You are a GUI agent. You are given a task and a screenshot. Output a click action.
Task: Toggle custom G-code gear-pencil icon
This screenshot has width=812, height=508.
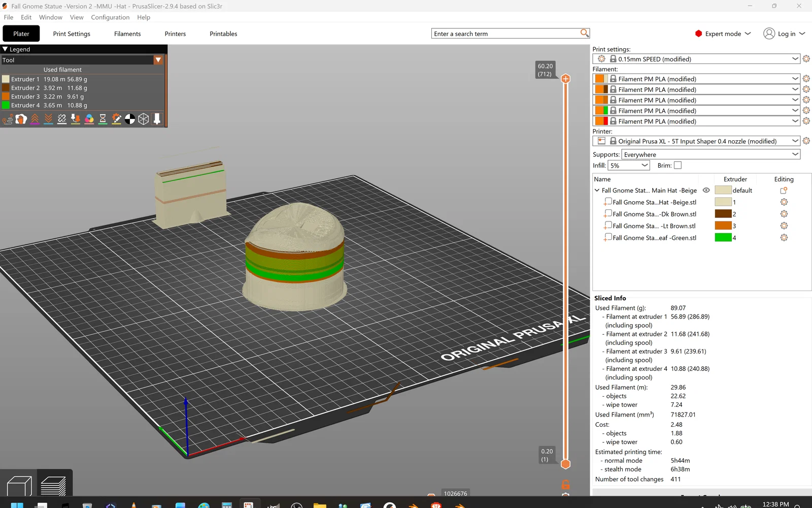pyautogui.click(x=116, y=119)
